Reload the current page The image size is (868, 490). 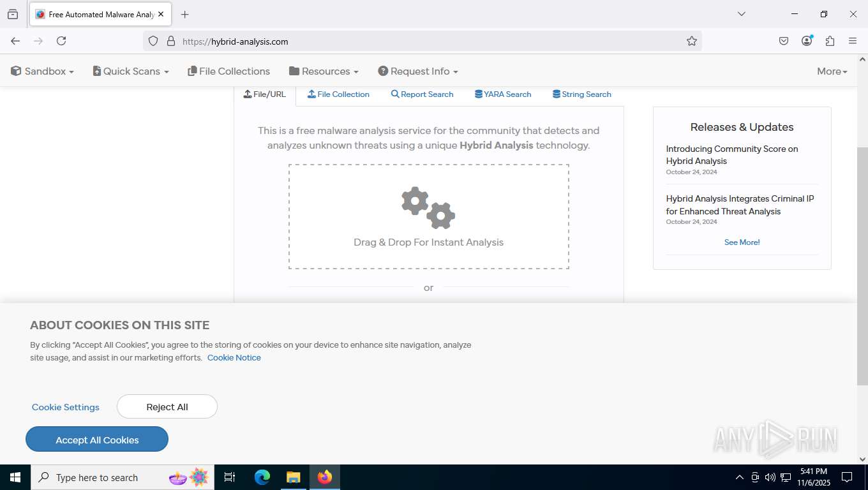pos(61,41)
